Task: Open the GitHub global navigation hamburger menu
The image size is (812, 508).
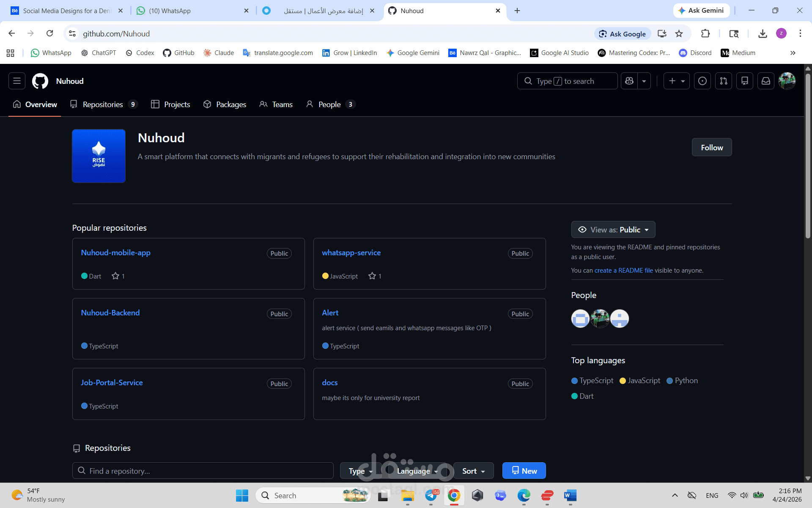Action: (x=17, y=81)
